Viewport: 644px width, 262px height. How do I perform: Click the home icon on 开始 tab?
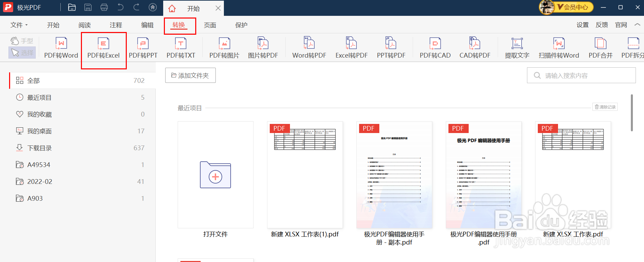pyautogui.click(x=172, y=8)
